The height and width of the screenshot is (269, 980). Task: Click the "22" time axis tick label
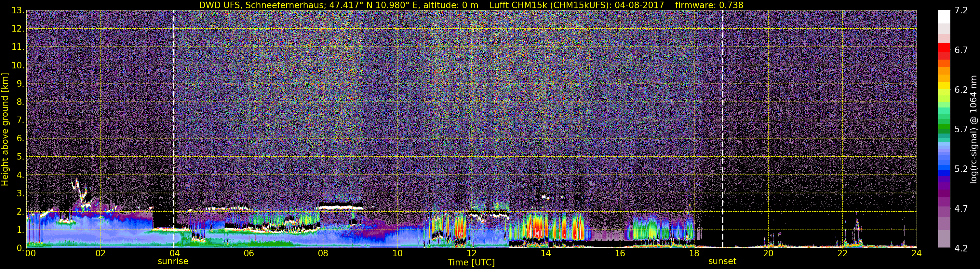[x=842, y=254]
